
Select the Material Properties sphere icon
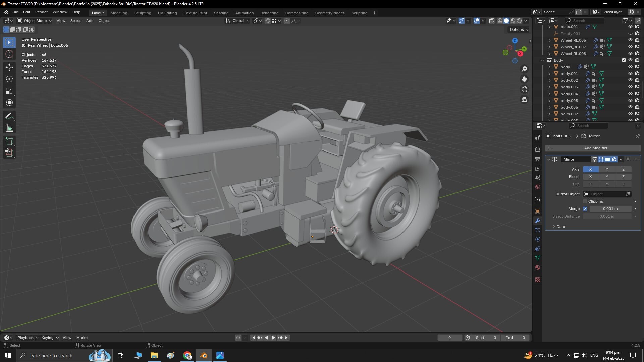point(537,267)
